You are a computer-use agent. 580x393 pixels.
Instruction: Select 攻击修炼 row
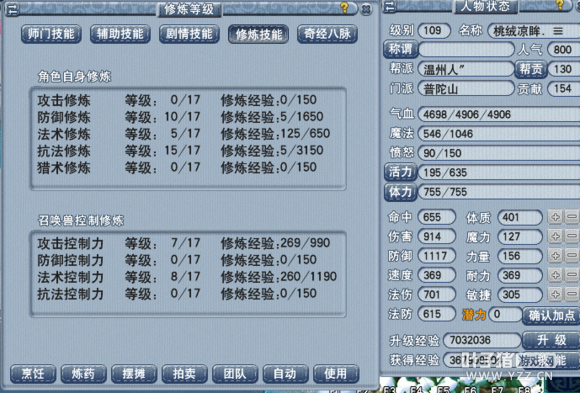177,100
